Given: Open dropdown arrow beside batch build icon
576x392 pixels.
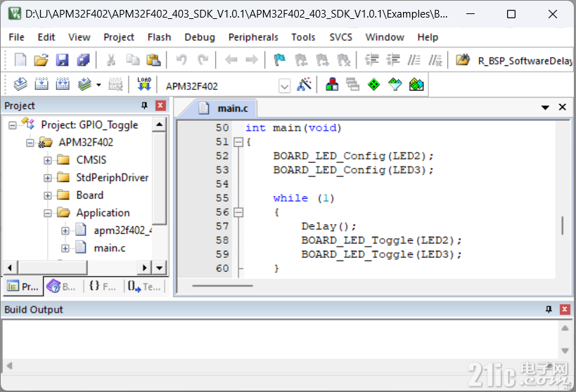Looking at the screenshot, I should [98, 85].
